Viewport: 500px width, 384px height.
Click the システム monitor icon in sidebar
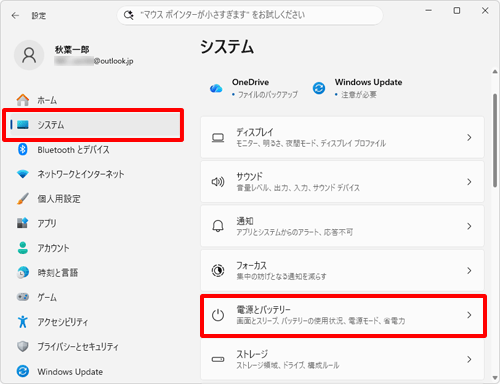[23, 125]
